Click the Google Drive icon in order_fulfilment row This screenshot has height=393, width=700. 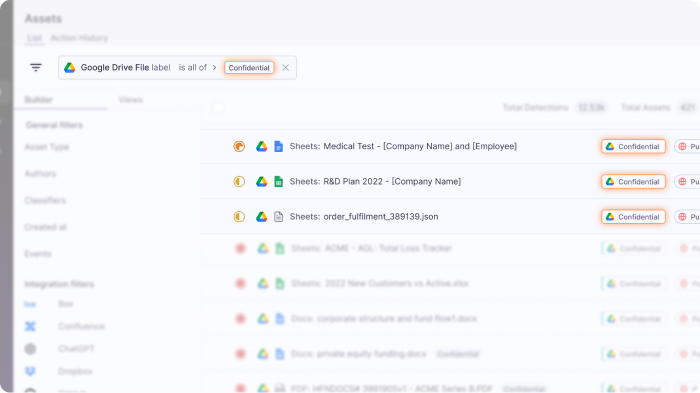(262, 217)
